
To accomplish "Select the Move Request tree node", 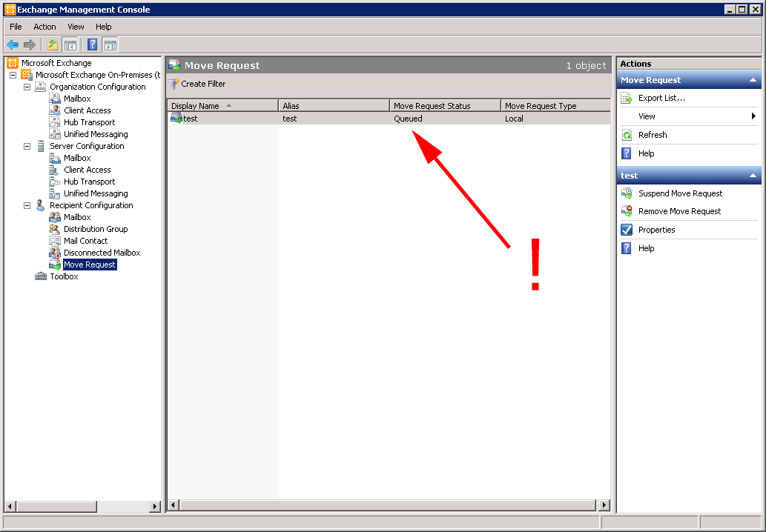I will tap(90, 265).
